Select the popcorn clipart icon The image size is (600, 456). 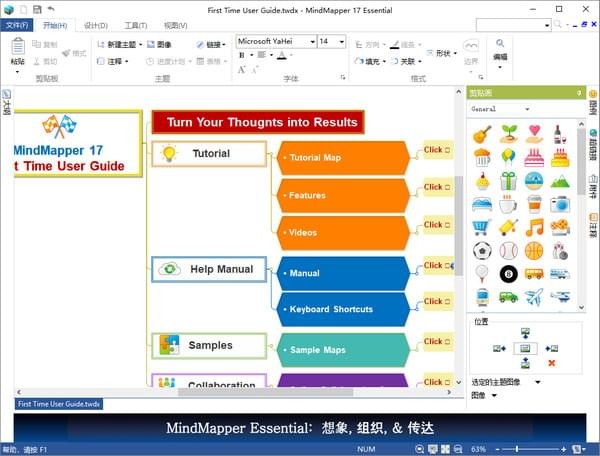482,157
